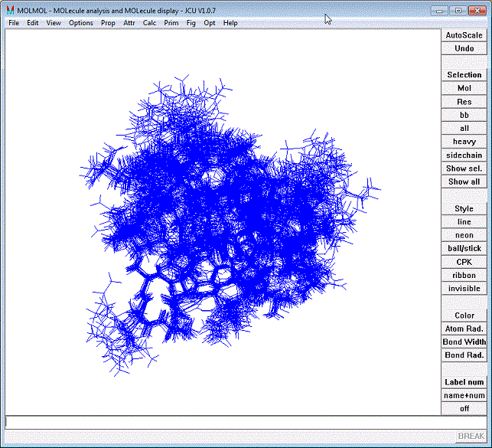Click the Style header button
The width and height of the screenshot is (492, 448).
click(x=464, y=208)
